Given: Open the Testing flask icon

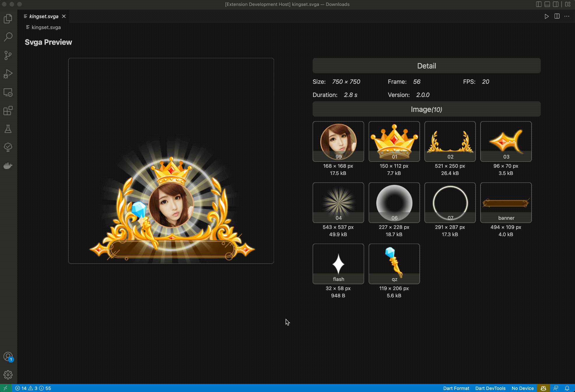Looking at the screenshot, I should 8,129.
